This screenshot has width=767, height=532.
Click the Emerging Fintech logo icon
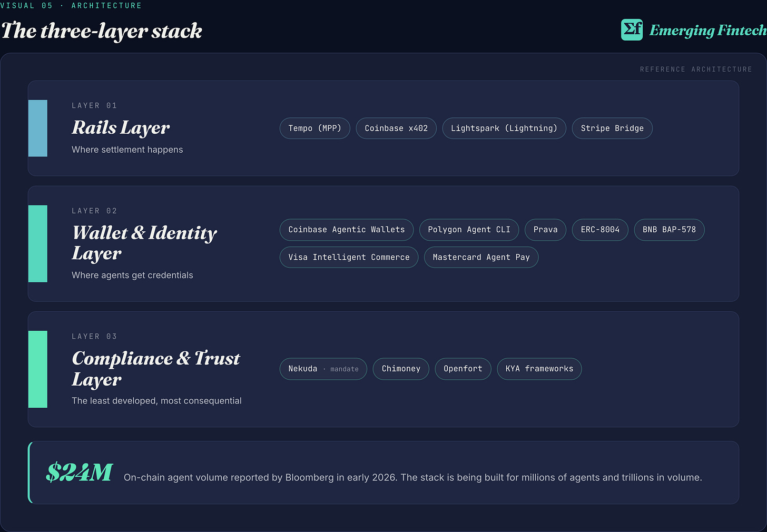coord(632,29)
